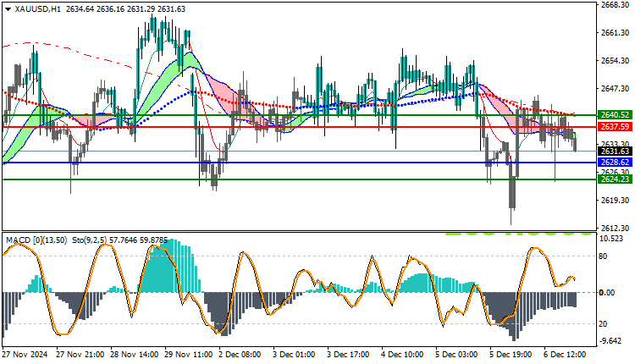Click the 5 Dec 19:00 time axis label
The width and height of the screenshot is (635, 364).
(x=511, y=355)
